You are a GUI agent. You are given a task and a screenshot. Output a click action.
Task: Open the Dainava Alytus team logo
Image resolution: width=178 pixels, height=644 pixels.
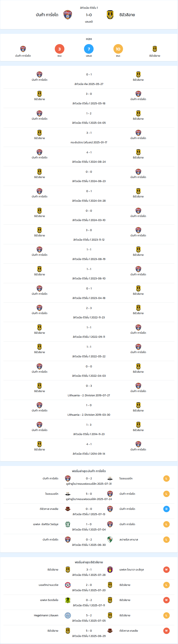[110, 569]
